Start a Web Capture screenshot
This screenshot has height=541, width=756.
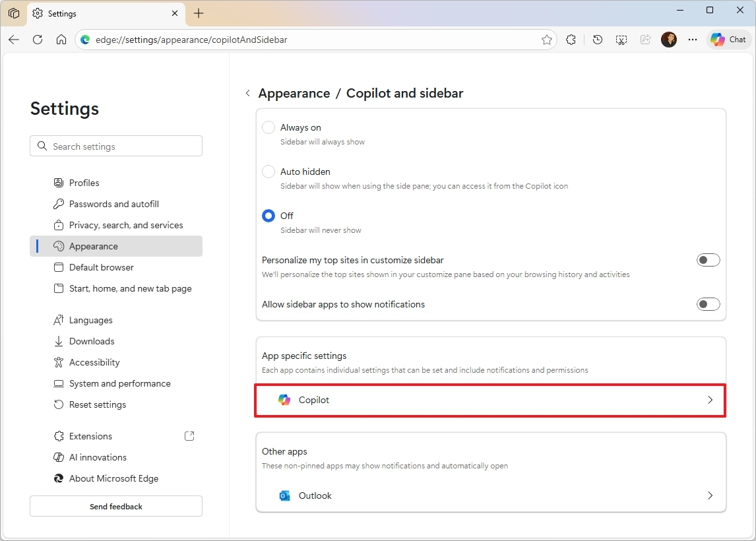click(x=621, y=40)
